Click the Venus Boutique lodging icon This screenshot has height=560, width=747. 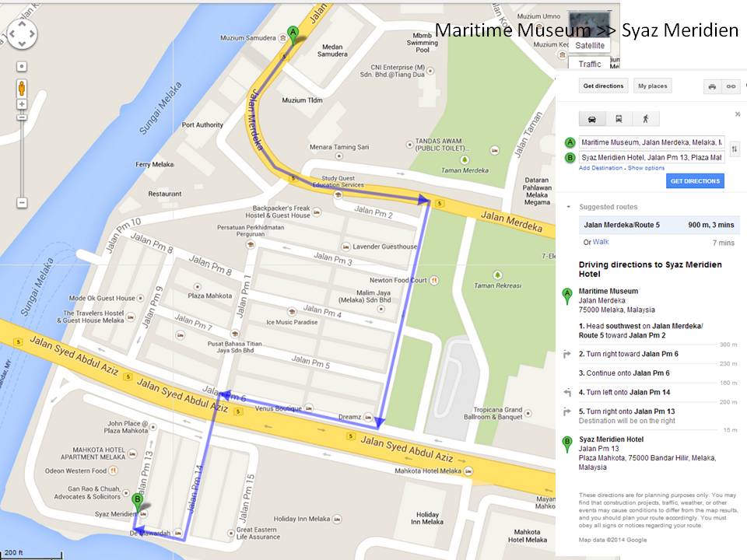tap(309, 408)
